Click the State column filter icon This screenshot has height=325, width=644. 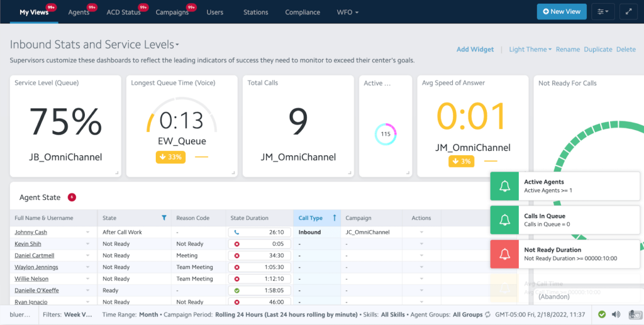164,218
